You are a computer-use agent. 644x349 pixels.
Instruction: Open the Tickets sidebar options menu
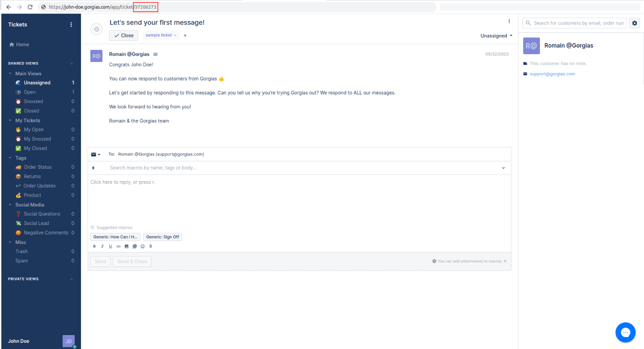71,25
